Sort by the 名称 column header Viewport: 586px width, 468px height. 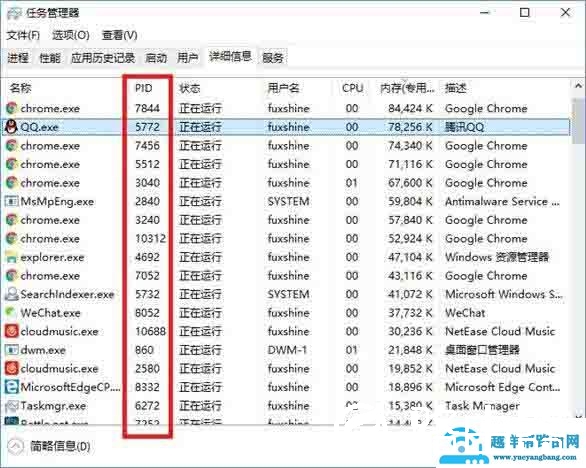(x=21, y=88)
